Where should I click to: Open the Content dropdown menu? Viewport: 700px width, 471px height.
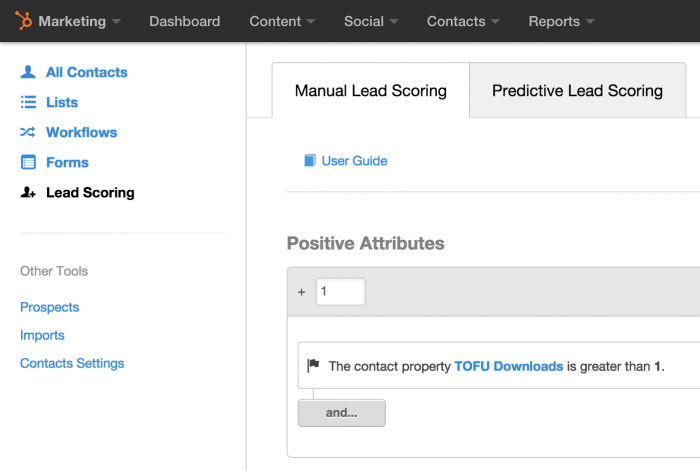[x=282, y=21]
